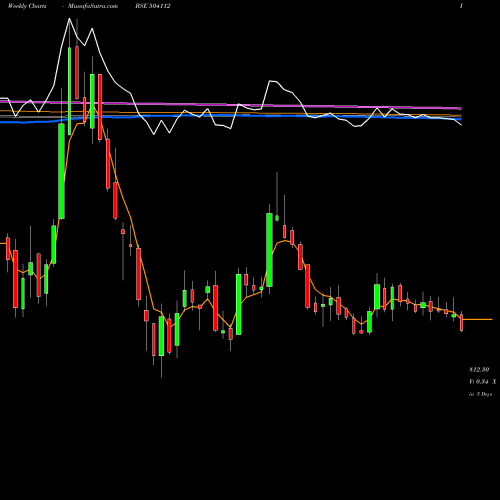Click the 'BSE 504112' symbol label
Screen dimensions: 500x500
point(153,6)
